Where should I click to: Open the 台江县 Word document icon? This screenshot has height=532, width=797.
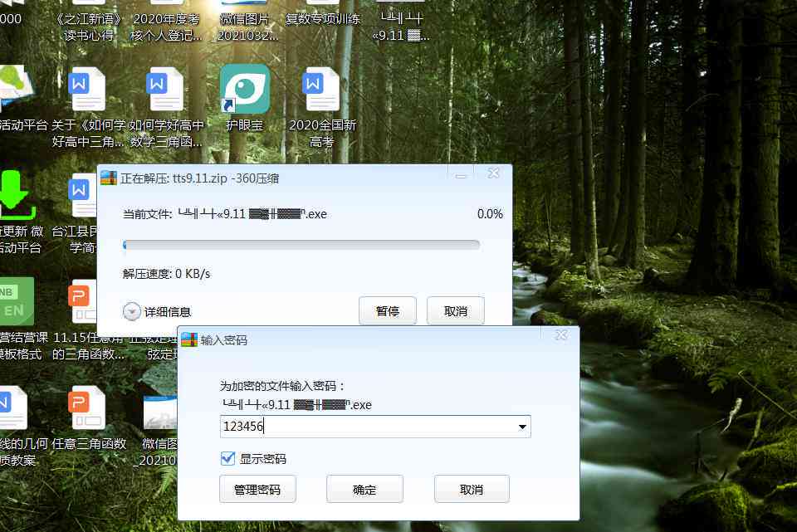[x=82, y=196]
